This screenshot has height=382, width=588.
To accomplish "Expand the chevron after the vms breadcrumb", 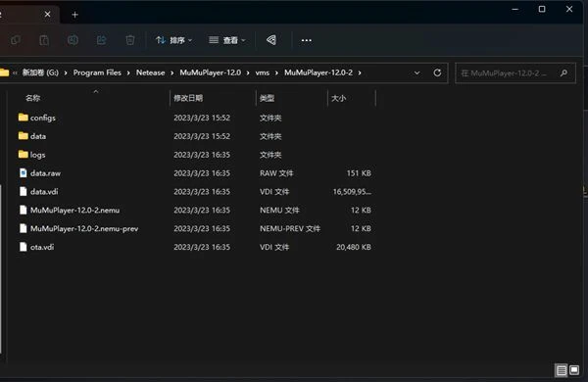I will [276, 72].
